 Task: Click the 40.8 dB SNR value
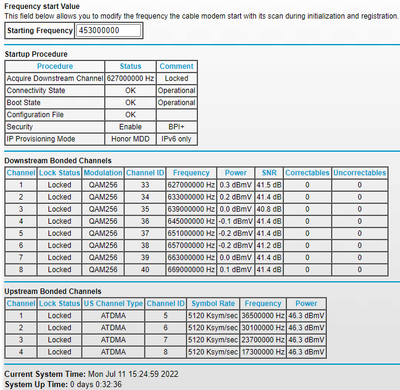pyautogui.click(x=269, y=209)
